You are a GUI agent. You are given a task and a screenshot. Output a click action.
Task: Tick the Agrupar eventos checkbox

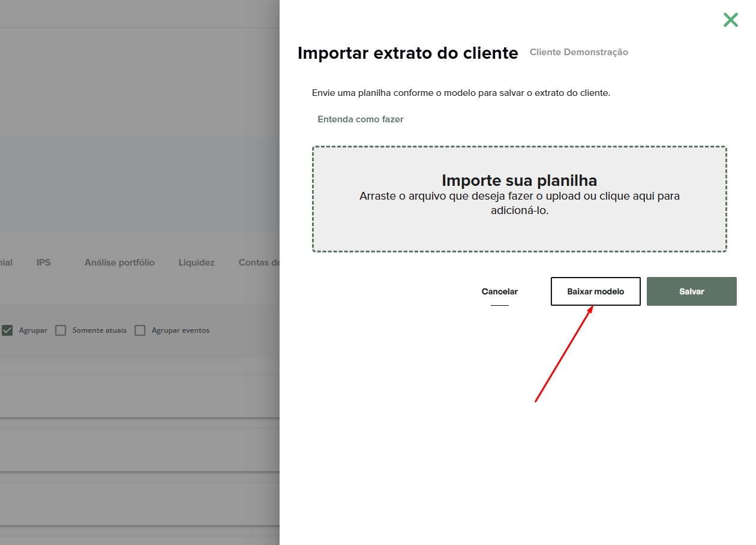[140, 330]
